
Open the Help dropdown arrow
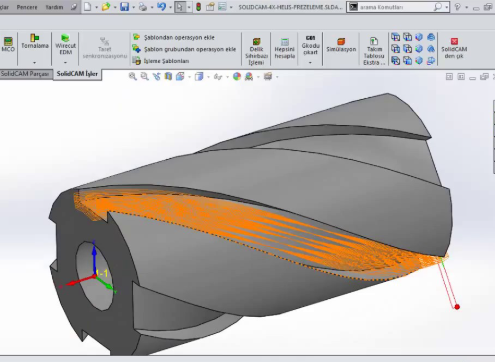(466, 7)
